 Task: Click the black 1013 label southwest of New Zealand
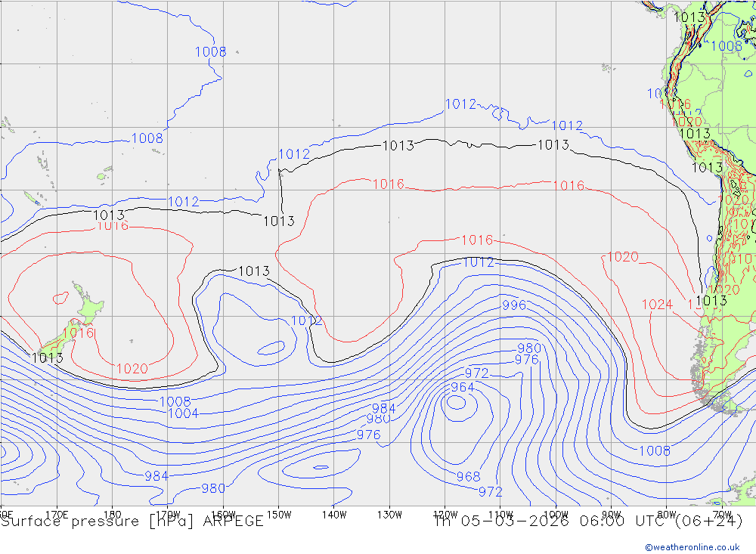click(x=47, y=358)
